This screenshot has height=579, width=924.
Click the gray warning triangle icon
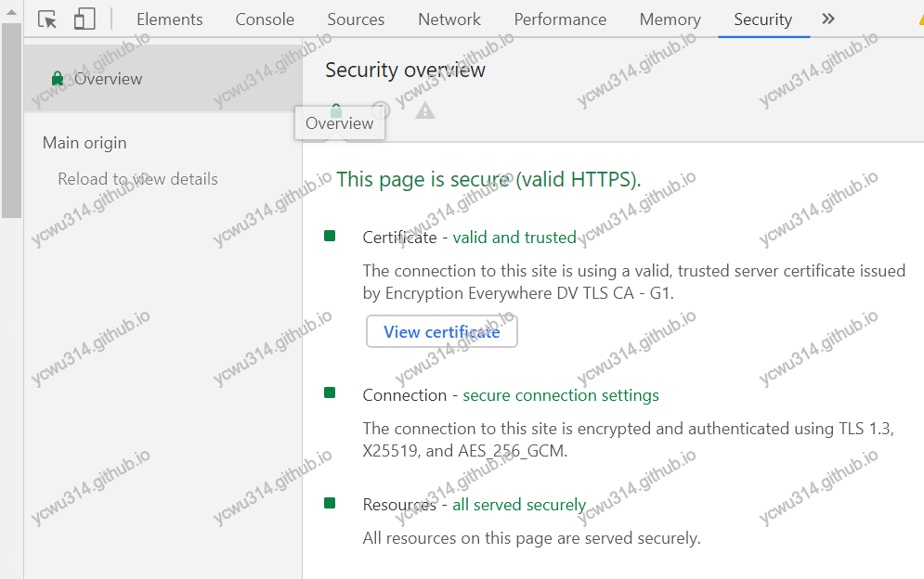tap(424, 111)
